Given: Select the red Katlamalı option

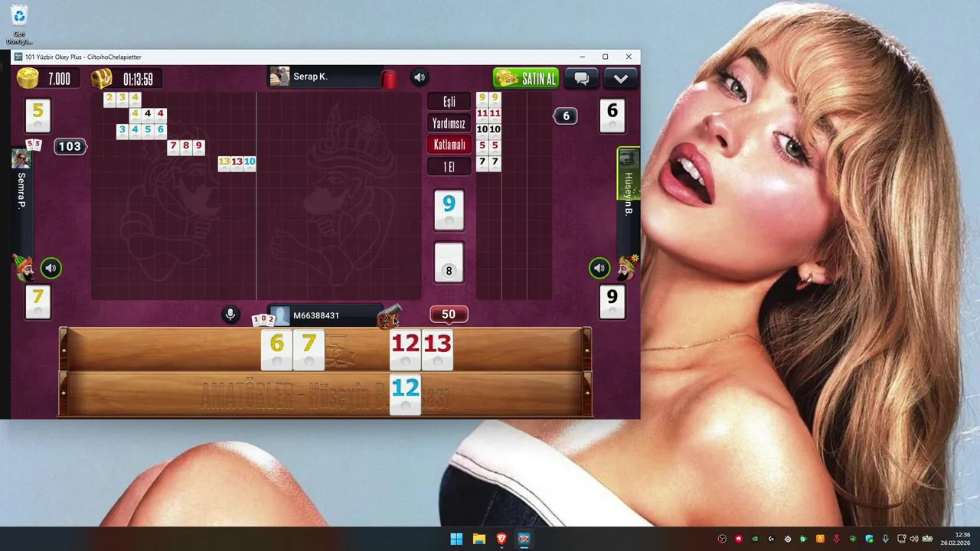Looking at the screenshot, I should 449,145.
